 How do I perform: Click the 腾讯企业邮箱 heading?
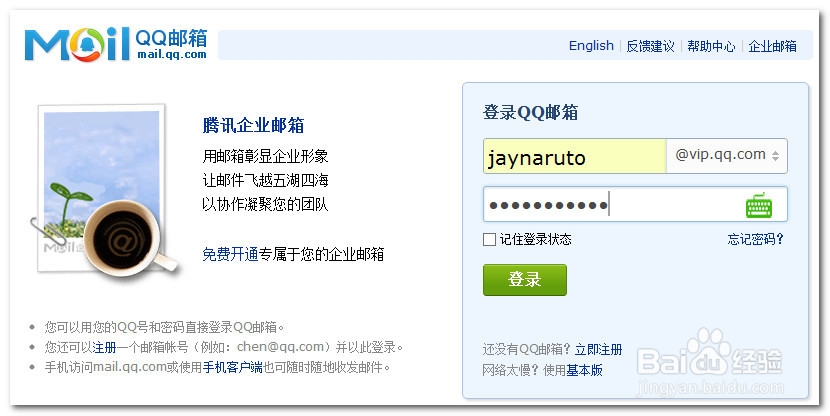[253, 125]
